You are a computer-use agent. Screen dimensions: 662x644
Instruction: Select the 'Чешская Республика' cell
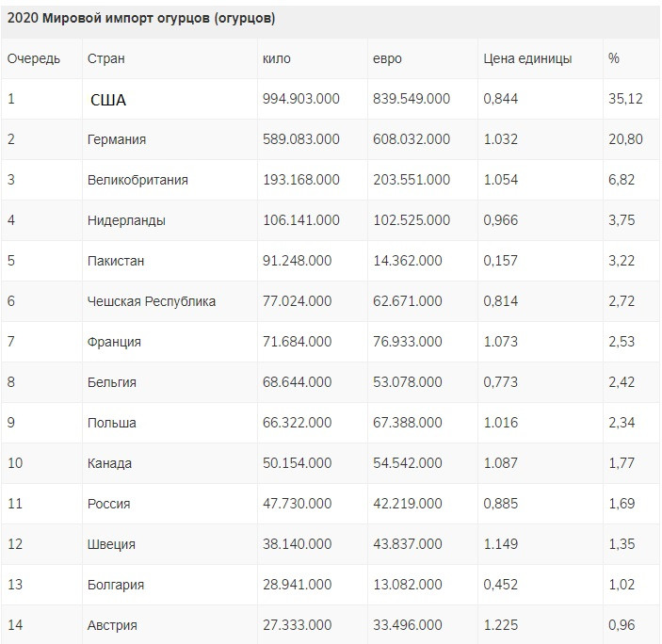point(151,301)
